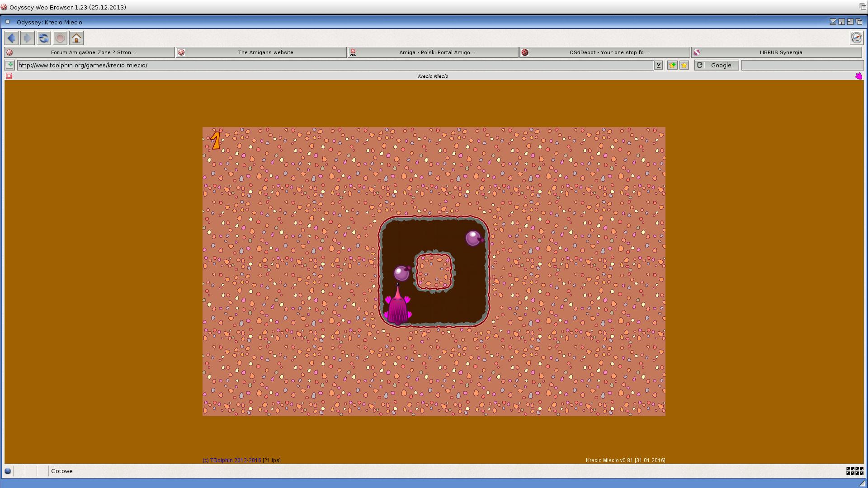
Task: Click the Krecio Miecio v0.81 version text
Action: (625, 460)
